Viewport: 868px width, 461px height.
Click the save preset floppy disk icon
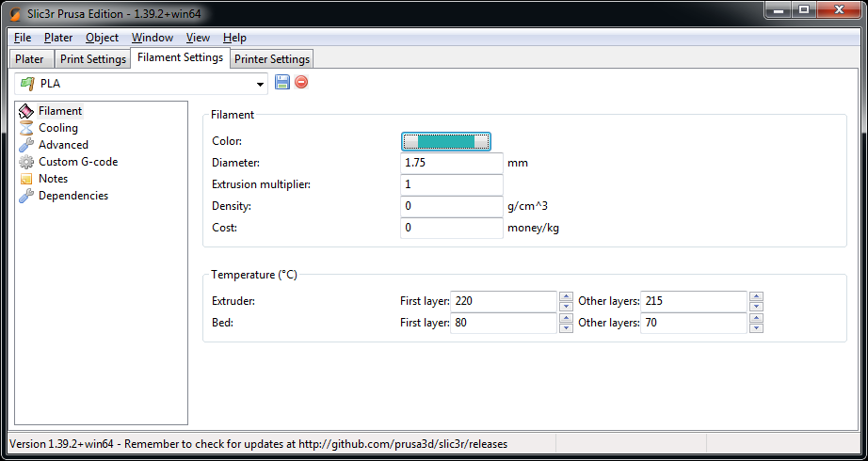282,83
